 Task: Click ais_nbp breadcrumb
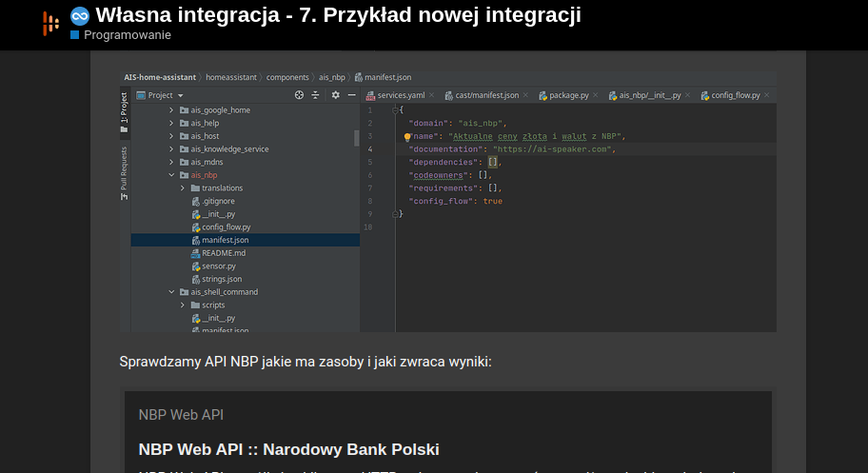(331, 77)
